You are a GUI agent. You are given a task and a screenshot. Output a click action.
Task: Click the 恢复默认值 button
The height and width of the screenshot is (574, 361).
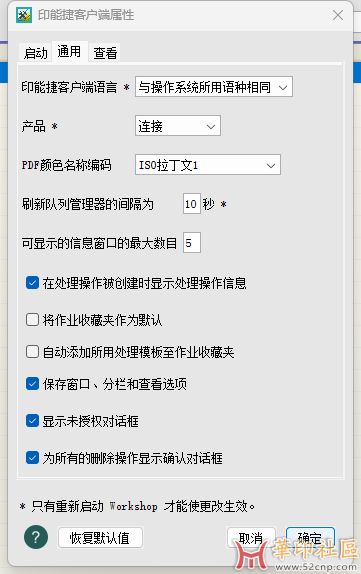pyautogui.click(x=100, y=538)
